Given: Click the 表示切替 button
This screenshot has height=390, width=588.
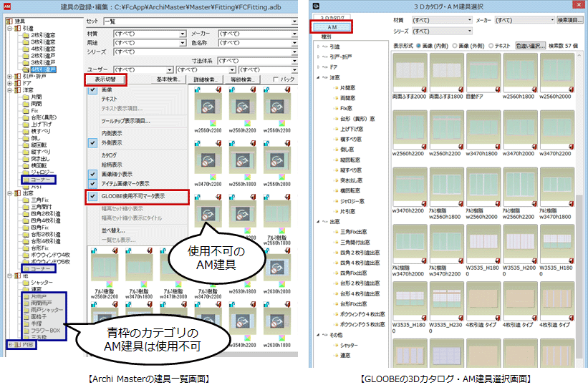Looking at the screenshot, I should pyautogui.click(x=105, y=79).
